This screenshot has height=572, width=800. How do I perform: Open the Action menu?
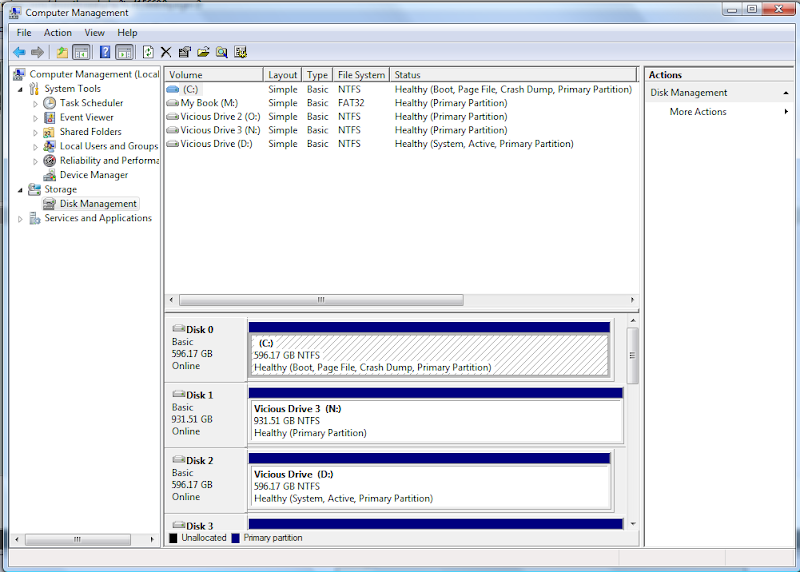pyautogui.click(x=58, y=33)
